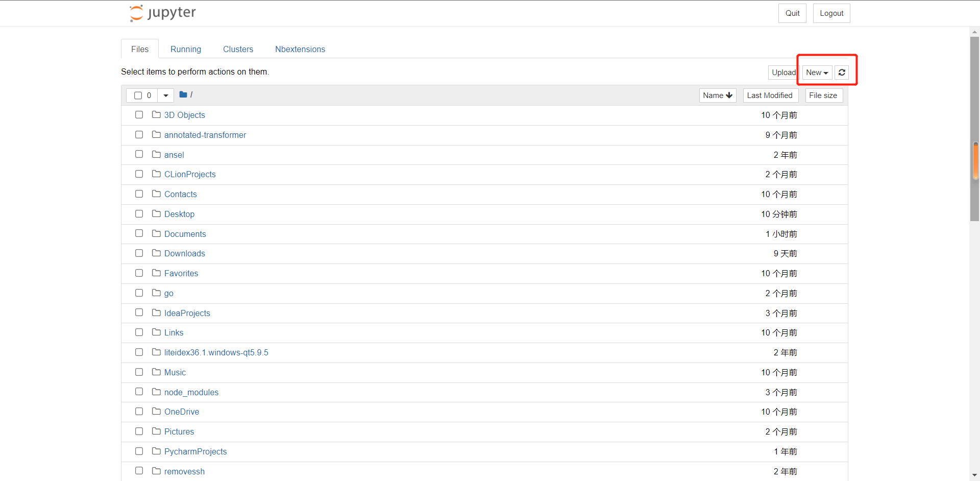Click the Jupyter logo
The width and height of the screenshot is (980, 481).
[x=163, y=13]
